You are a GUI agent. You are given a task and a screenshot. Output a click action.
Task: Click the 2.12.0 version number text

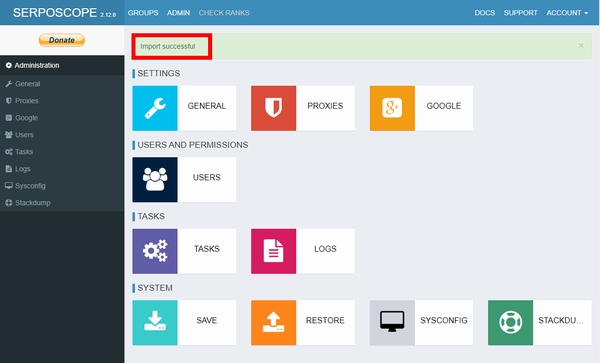coord(108,15)
